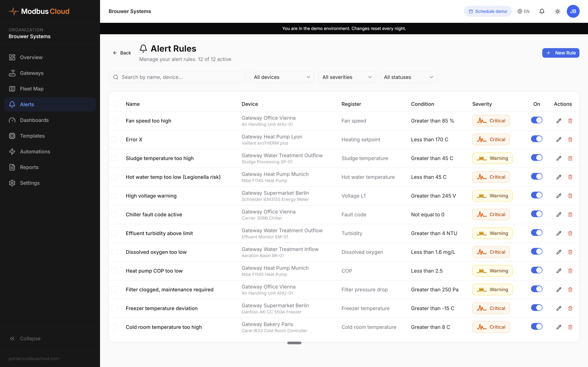
Task: Open Automations in the sidebar
Action: pyautogui.click(x=35, y=151)
